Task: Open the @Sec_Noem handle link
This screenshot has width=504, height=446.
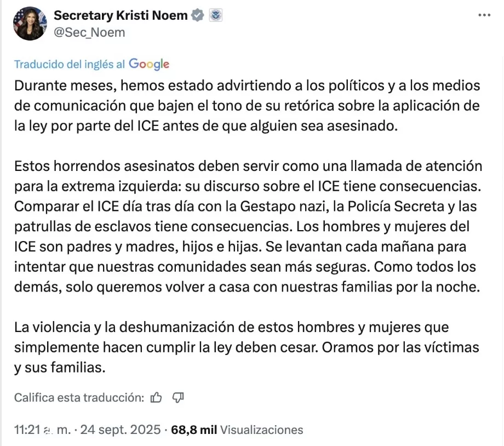Action: pos(89,32)
